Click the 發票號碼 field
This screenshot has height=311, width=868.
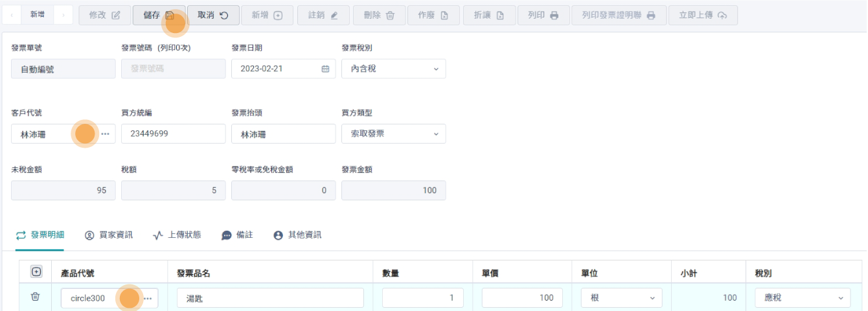tap(173, 69)
